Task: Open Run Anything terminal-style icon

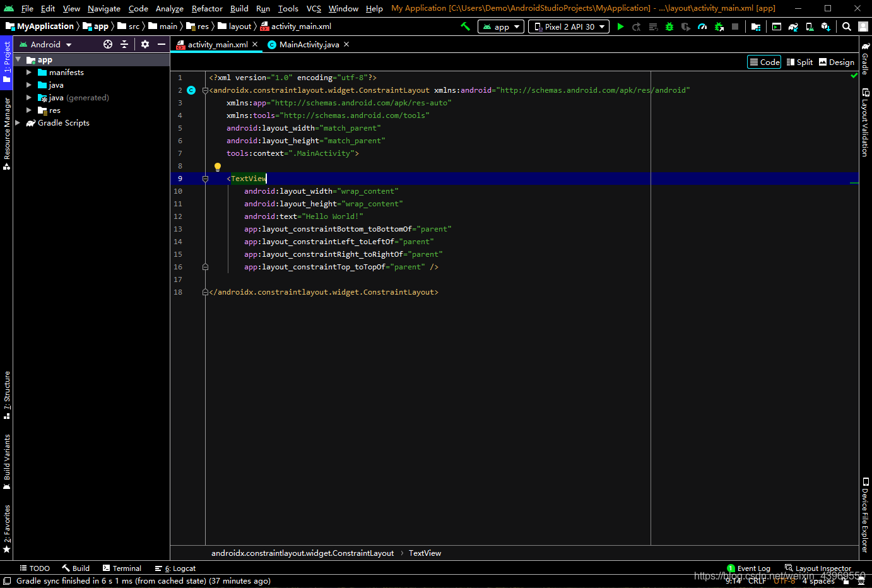Action: [x=777, y=26]
